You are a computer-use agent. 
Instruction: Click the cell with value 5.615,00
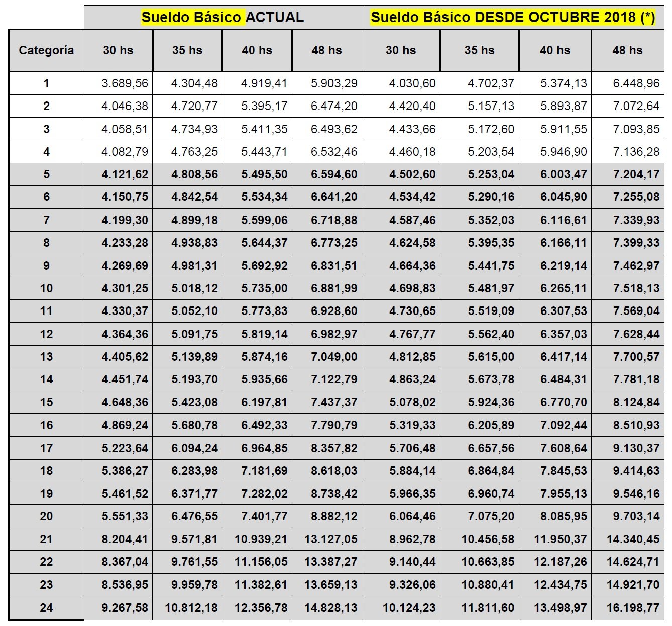491,357
